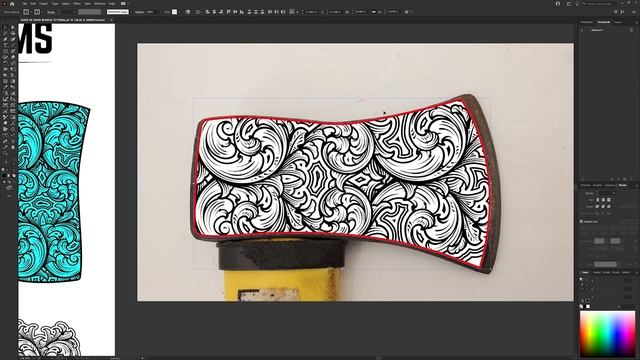Open the Edit menu

pyautogui.click(x=33, y=4)
